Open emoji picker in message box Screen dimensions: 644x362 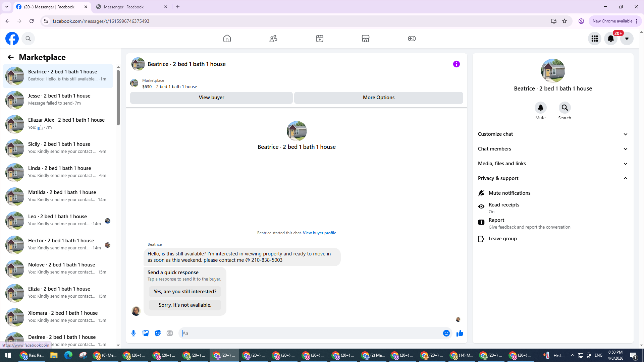(x=446, y=333)
